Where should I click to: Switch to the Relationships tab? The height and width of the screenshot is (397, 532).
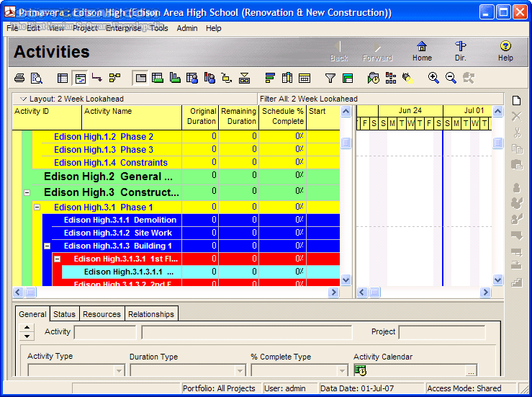coord(151,314)
